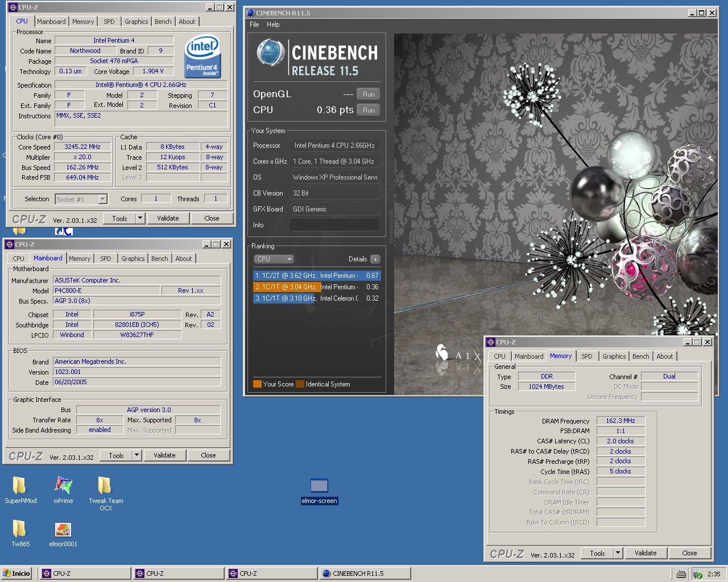
Task: Click the Identical System brown legend swatch
Action: tap(300, 384)
